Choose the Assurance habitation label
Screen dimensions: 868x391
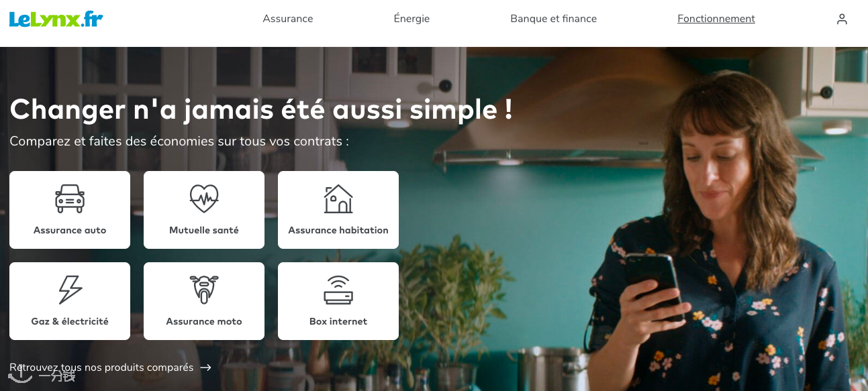[x=338, y=230]
